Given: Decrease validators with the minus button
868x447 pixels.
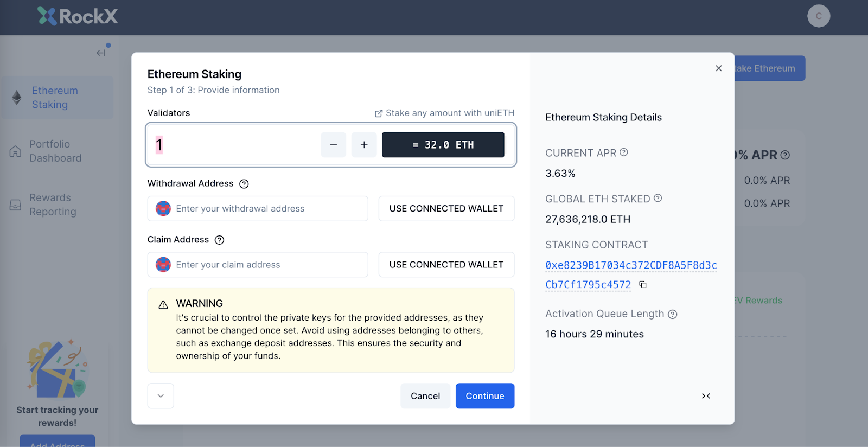Looking at the screenshot, I should coord(333,145).
